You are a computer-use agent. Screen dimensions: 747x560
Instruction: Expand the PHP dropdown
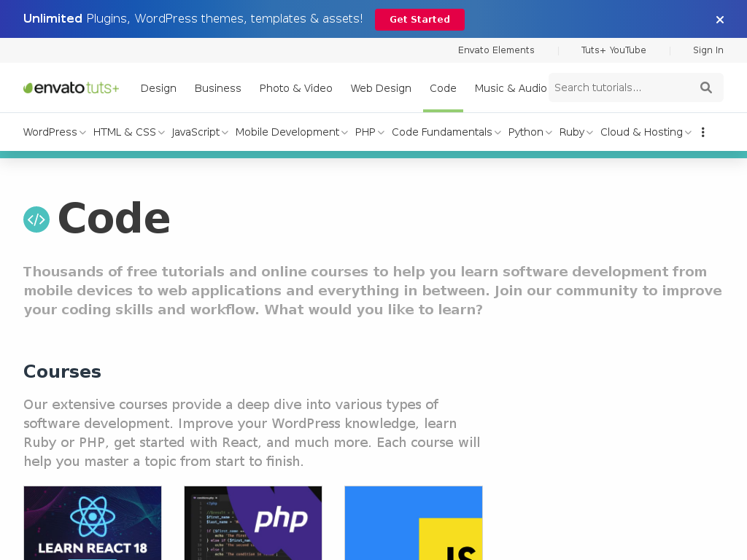(370, 132)
